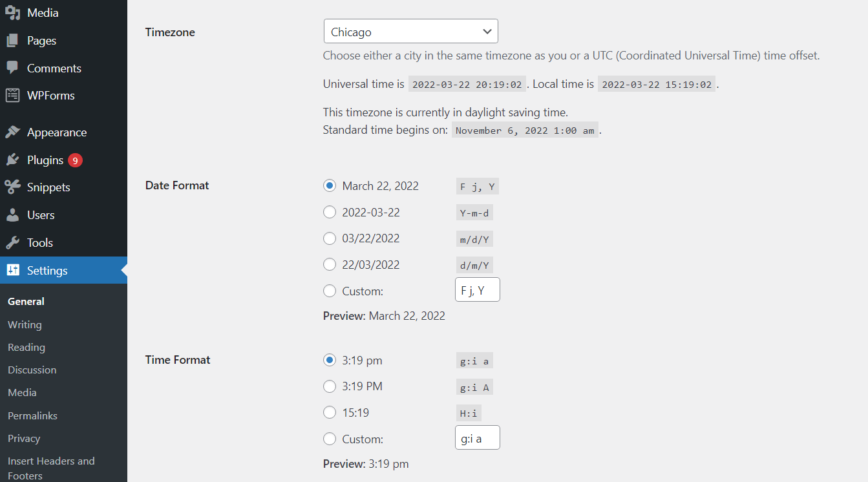
Task: Open the Privacy settings link
Action: 23,438
